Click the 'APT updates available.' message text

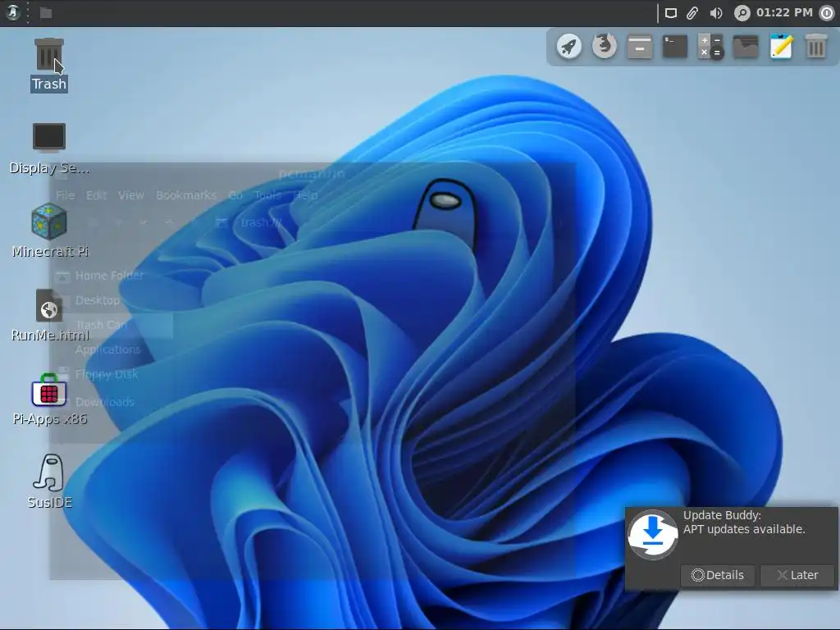tap(744, 529)
